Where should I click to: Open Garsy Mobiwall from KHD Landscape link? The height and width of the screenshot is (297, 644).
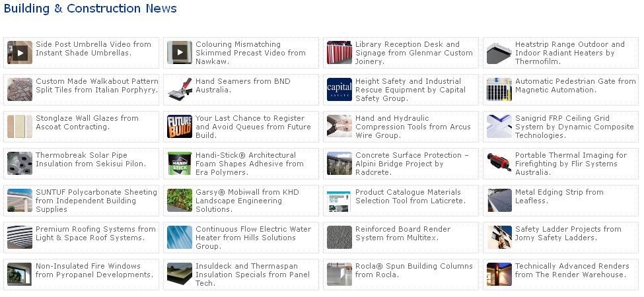247,200
